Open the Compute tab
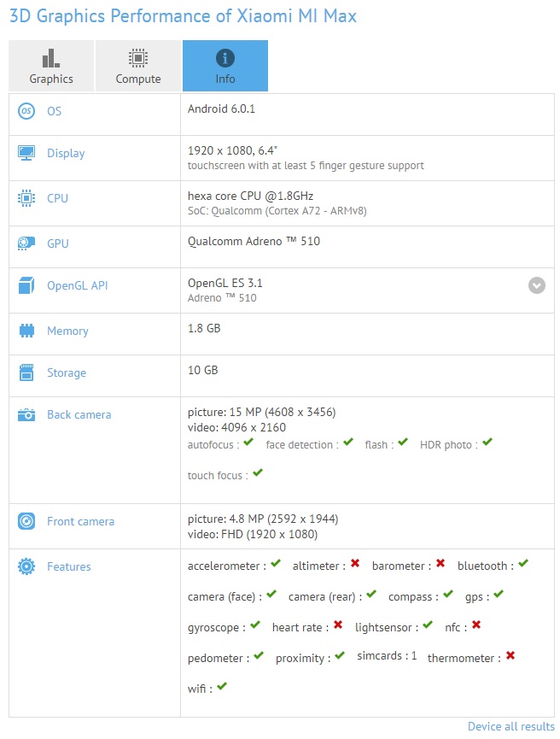Screen dimensions: 560x739 coord(138,66)
